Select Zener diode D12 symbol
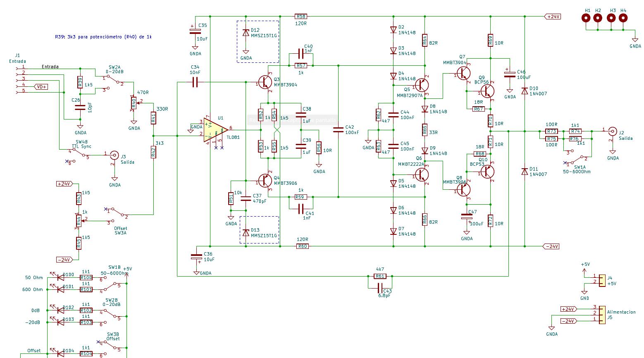This screenshot has width=644, height=358. [246, 33]
